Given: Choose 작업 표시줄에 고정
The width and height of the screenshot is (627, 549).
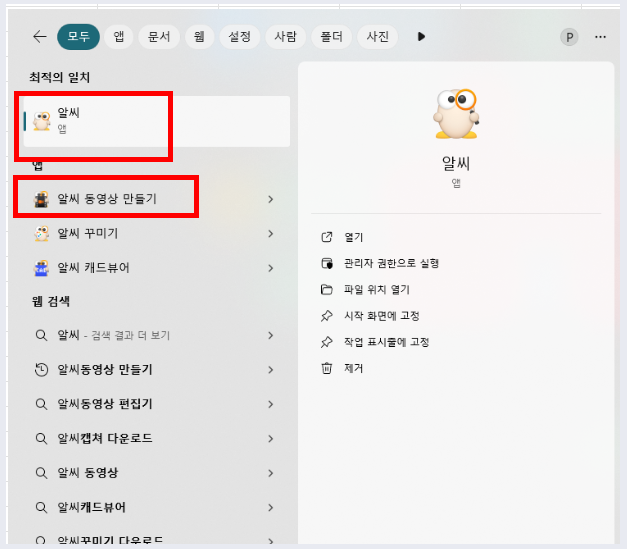Looking at the screenshot, I should pyautogui.click(x=387, y=342).
